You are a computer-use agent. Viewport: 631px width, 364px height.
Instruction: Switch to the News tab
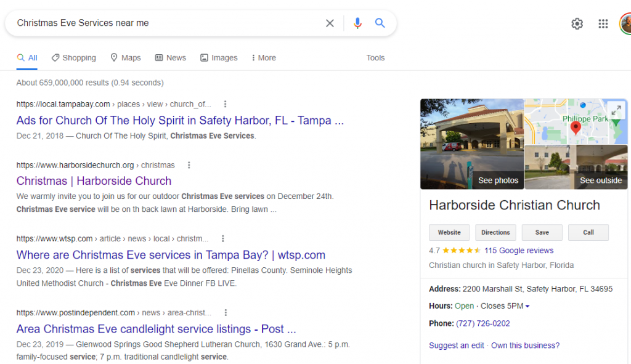[x=171, y=58]
